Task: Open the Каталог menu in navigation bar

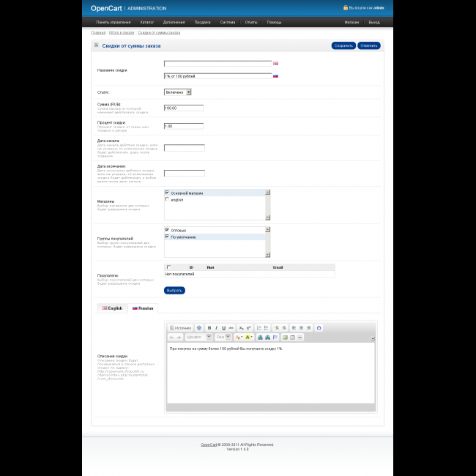Action: 147,22
